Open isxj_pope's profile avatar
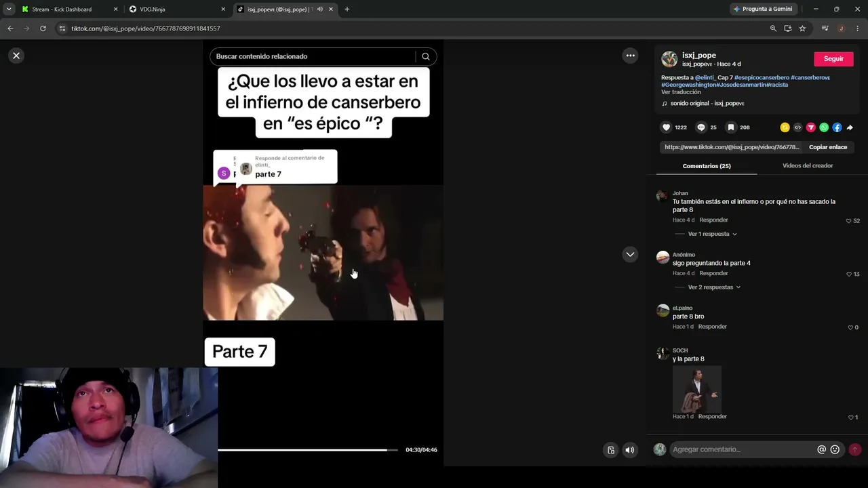This screenshot has height=488, width=868. click(x=669, y=59)
